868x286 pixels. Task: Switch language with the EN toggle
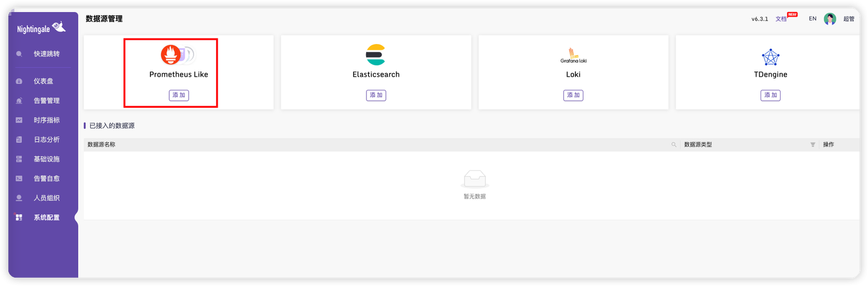click(813, 19)
